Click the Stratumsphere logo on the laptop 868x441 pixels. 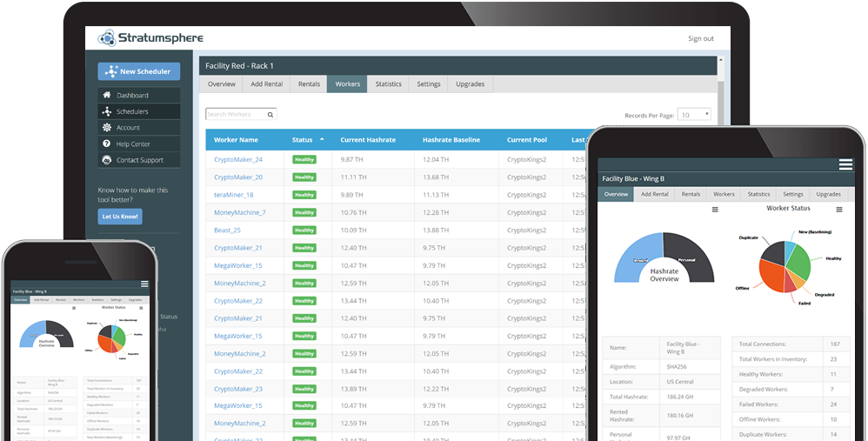pyautogui.click(x=150, y=37)
